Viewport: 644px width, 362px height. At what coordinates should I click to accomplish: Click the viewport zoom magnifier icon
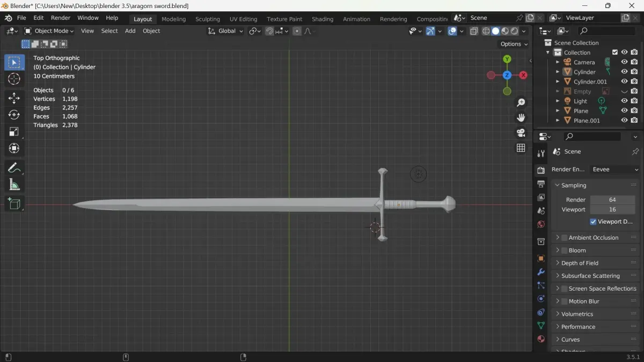coord(521,102)
